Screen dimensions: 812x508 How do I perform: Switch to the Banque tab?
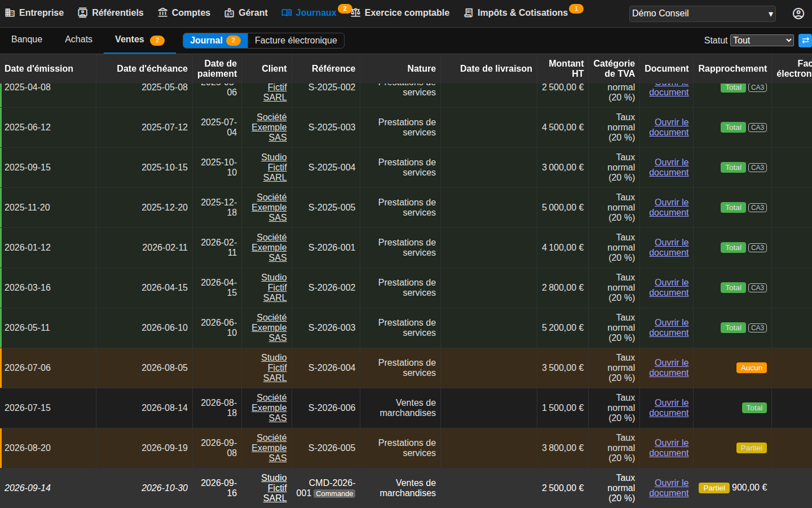click(27, 40)
